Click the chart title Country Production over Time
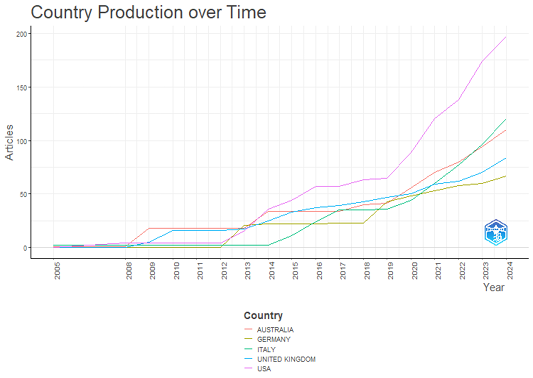The height and width of the screenshot is (378, 533). [x=149, y=12]
